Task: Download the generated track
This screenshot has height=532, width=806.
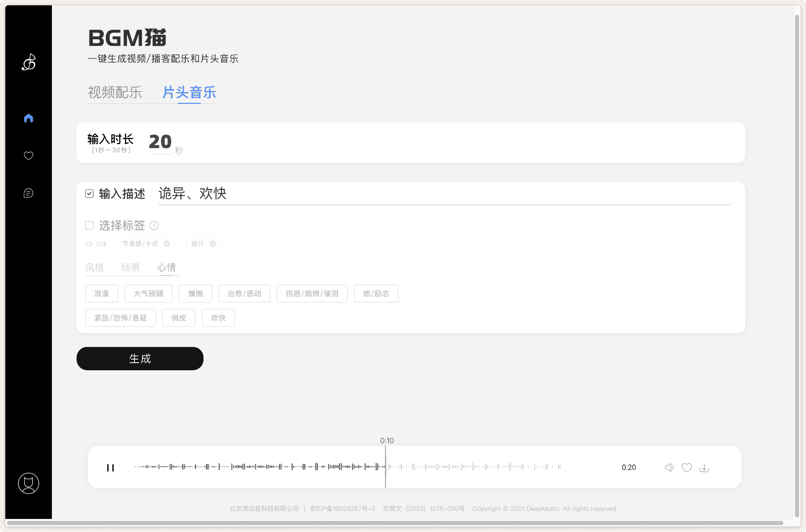Action: (x=704, y=468)
